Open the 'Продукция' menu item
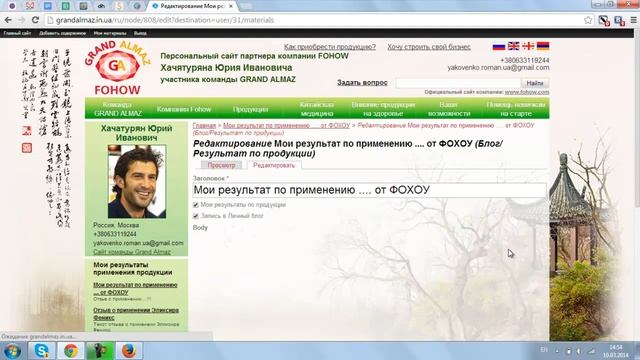640x360 pixels. pyautogui.click(x=250, y=109)
